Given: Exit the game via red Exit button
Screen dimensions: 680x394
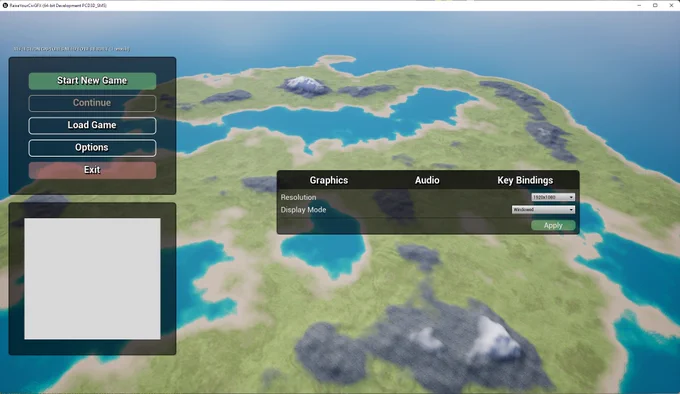Looking at the screenshot, I should coord(92,170).
